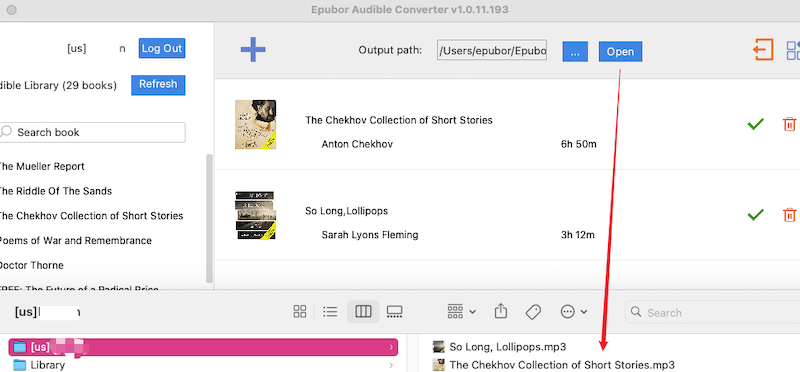Image resolution: width=800 pixels, height=372 pixels.
Task: Click the Audible Library (29 books) label
Action: click(58, 86)
